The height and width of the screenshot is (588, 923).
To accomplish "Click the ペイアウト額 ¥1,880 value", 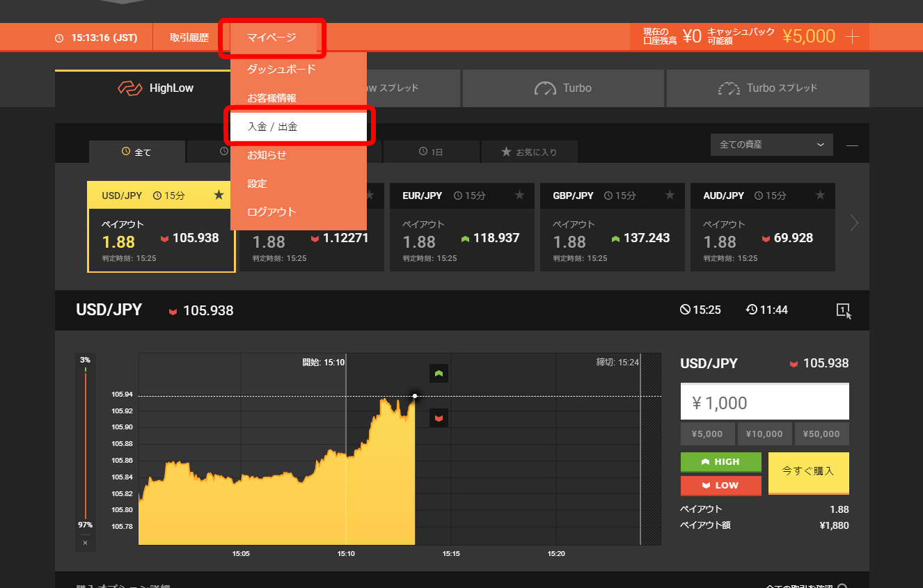I will [835, 525].
